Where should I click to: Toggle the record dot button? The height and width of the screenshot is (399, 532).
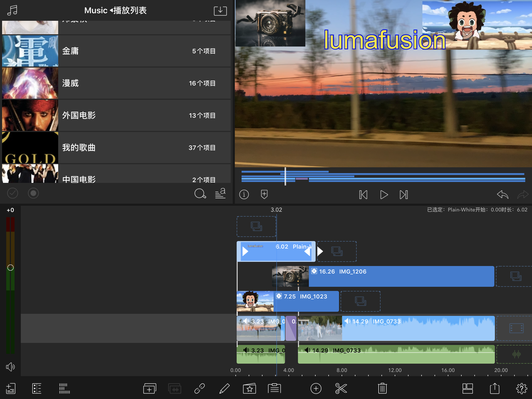[x=33, y=193]
